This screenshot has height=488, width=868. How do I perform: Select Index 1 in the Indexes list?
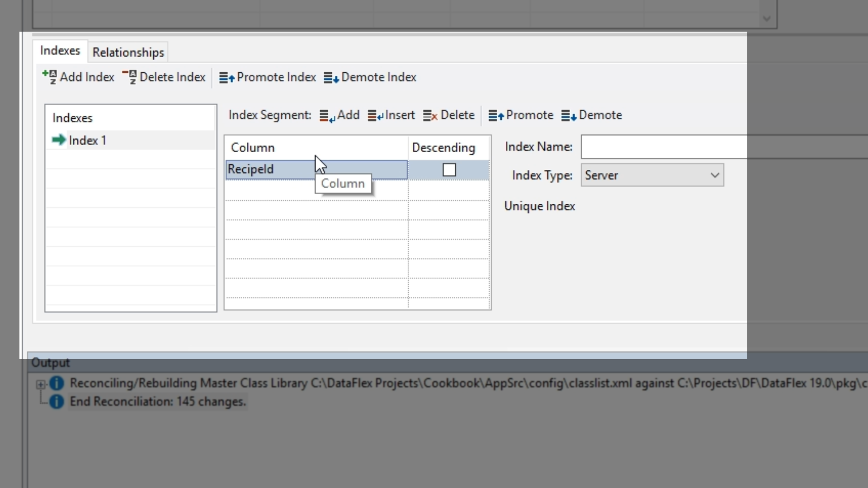87,141
